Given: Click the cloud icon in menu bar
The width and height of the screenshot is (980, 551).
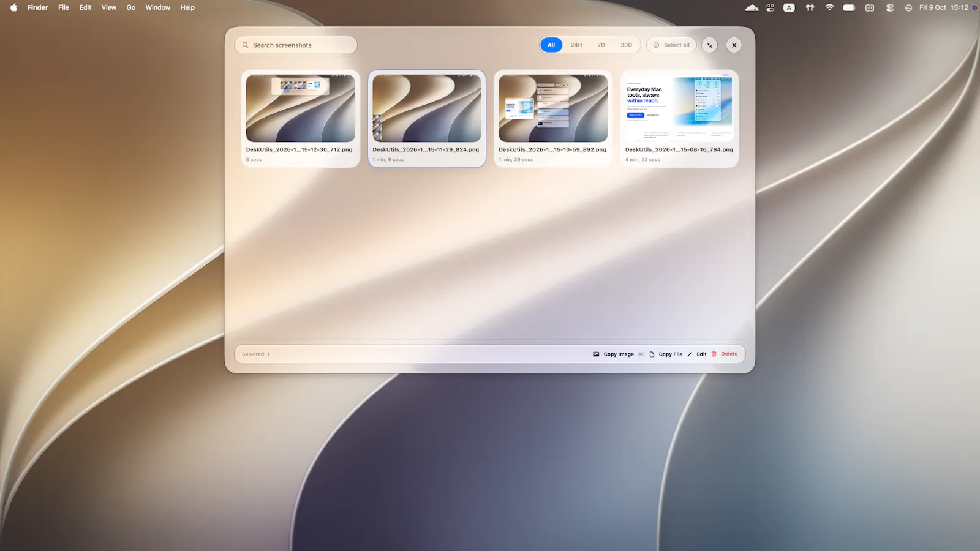Looking at the screenshot, I should pyautogui.click(x=752, y=7).
